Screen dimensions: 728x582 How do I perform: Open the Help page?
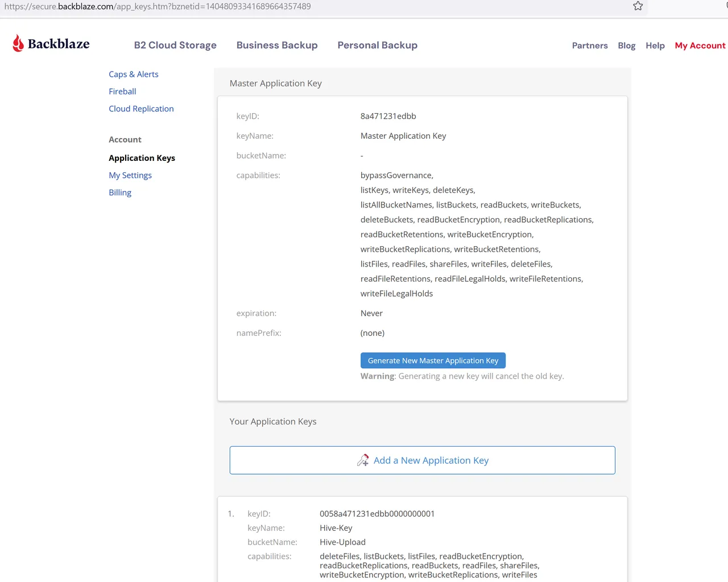tap(655, 45)
